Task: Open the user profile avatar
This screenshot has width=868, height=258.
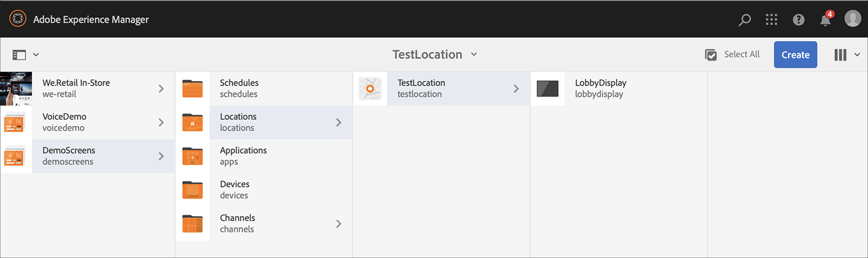Action: click(x=853, y=19)
